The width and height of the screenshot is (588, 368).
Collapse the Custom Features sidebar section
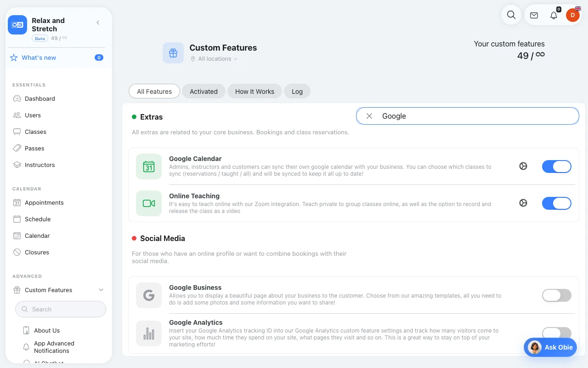(x=101, y=290)
